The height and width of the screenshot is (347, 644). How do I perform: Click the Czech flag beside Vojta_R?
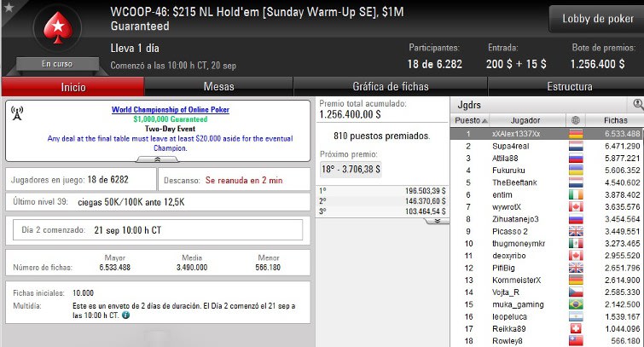pyautogui.click(x=576, y=292)
